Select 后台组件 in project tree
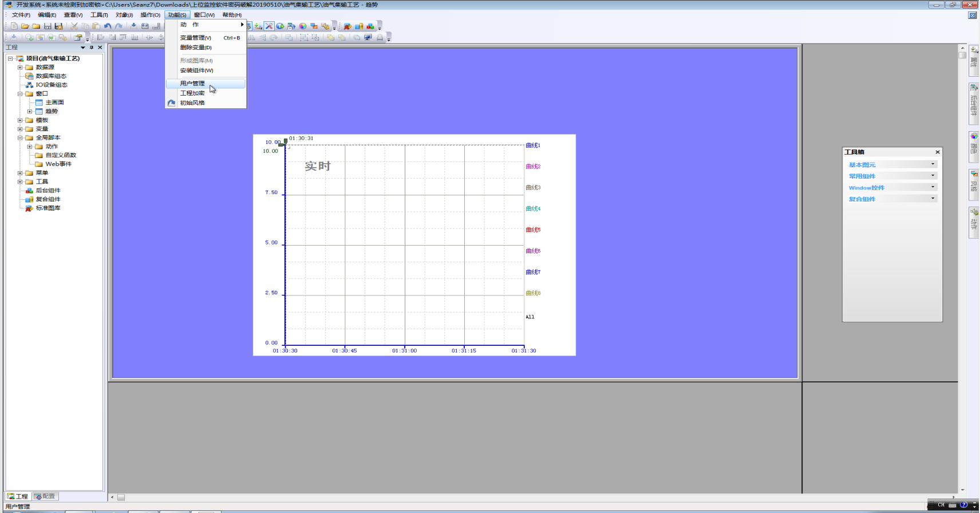Viewport: 980px width, 513px height. (48, 191)
